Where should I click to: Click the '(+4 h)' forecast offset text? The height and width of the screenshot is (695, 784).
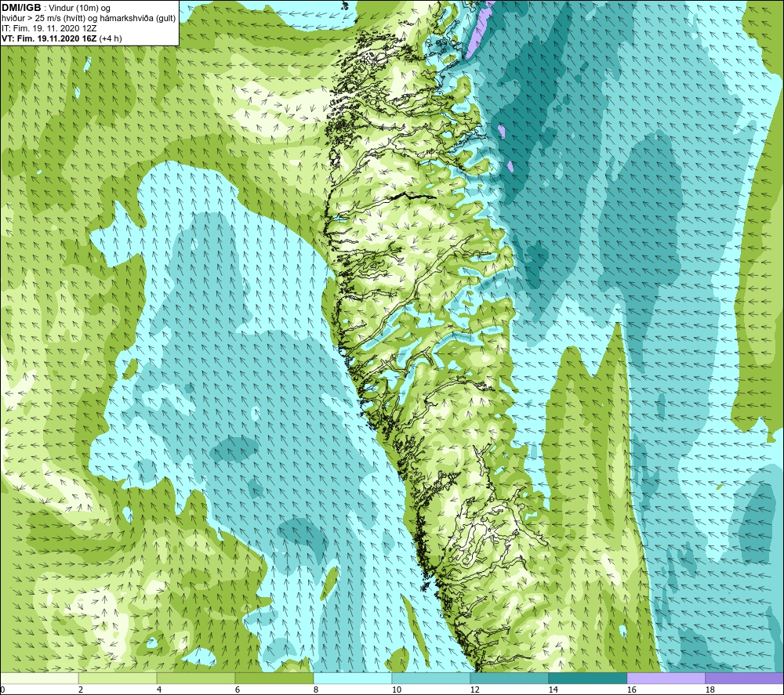click(x=111, y=38)
